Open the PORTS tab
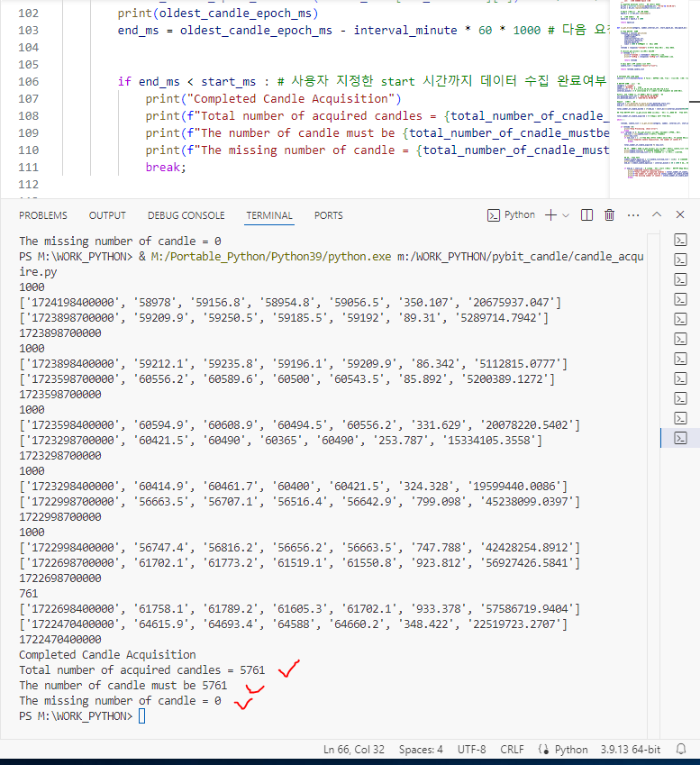Image resolution: width=700 pixels, height=765 pixels. tap(328, 215)
